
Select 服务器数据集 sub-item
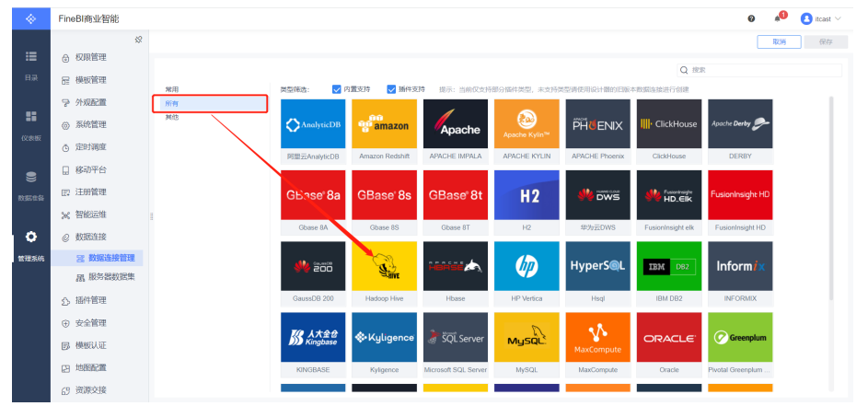click(105, 277)
